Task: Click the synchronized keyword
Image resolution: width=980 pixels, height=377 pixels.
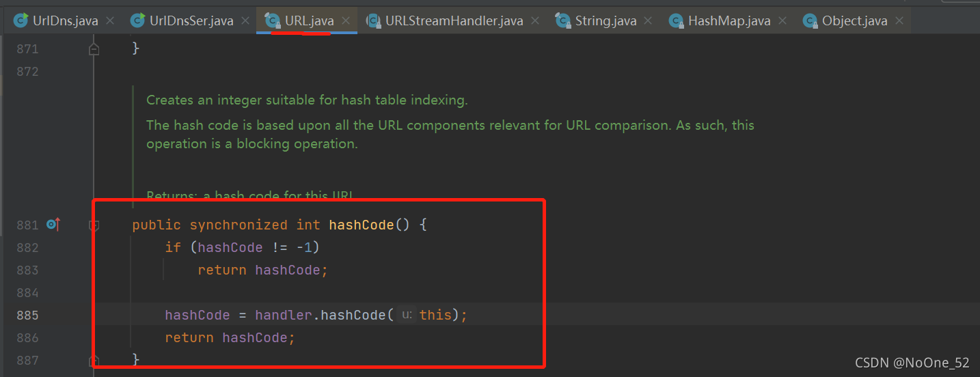Action: pyautogui.click(x=239, y=225)
